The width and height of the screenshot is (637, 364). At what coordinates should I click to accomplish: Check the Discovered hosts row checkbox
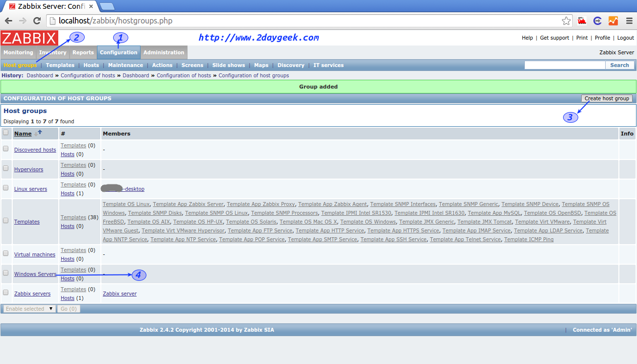pyautogui.click(x=6, y=148)
